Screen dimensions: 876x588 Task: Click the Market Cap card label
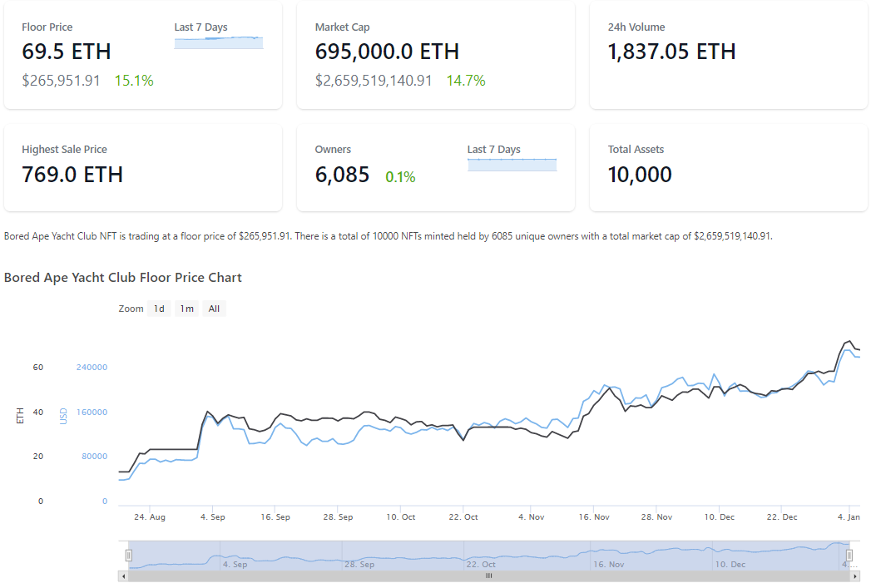pos(343,27)
